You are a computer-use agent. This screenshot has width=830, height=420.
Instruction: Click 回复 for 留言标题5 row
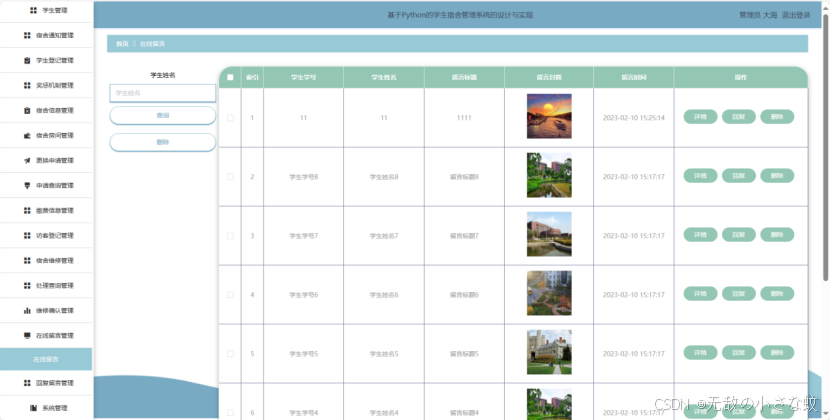coord(738,352)
